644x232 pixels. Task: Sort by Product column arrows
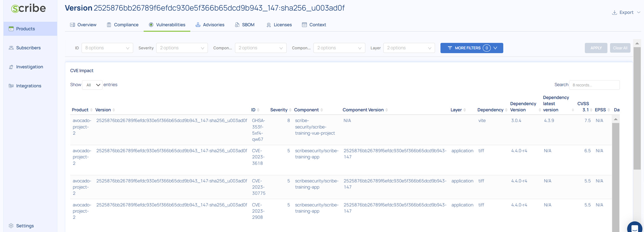[x=91, y=110]
